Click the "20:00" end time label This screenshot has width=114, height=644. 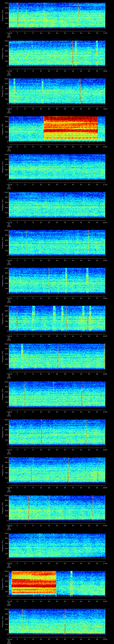coord(105,147)
